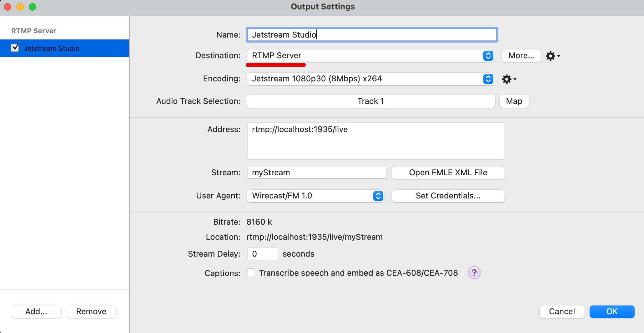644x333 pixels.
Task: Cancel the Output Settings dialog
Action: (562, 312)
